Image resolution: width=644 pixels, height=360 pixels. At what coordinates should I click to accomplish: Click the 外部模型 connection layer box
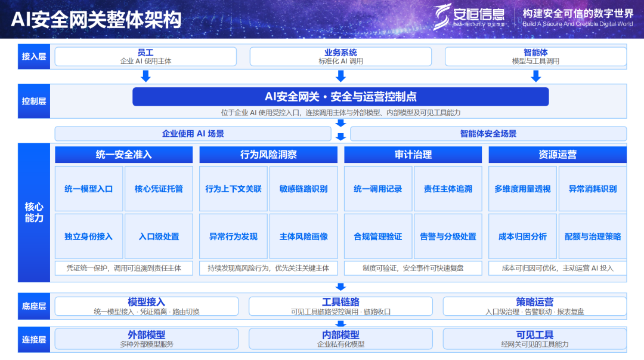pos(147,339)
